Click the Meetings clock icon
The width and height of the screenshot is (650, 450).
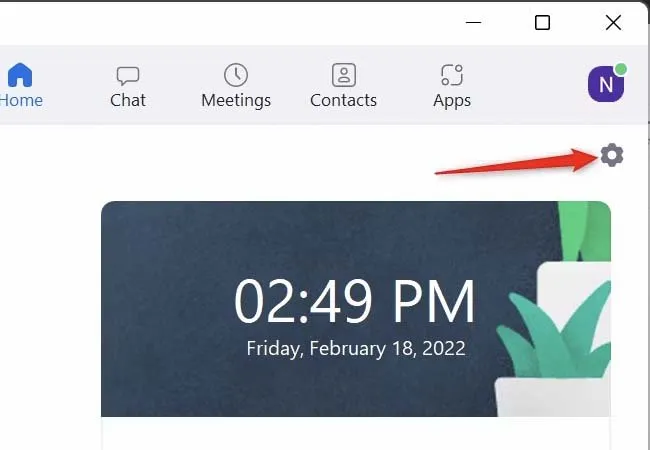coord(236,75)
